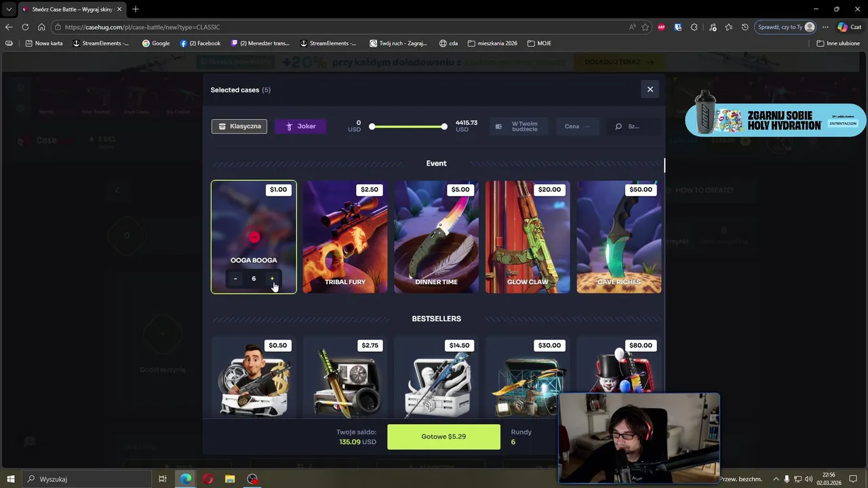Open the blue shield extension icon
Image resolution: width=868 pixels, height=488 pixels.
click(x=677, y=27)
